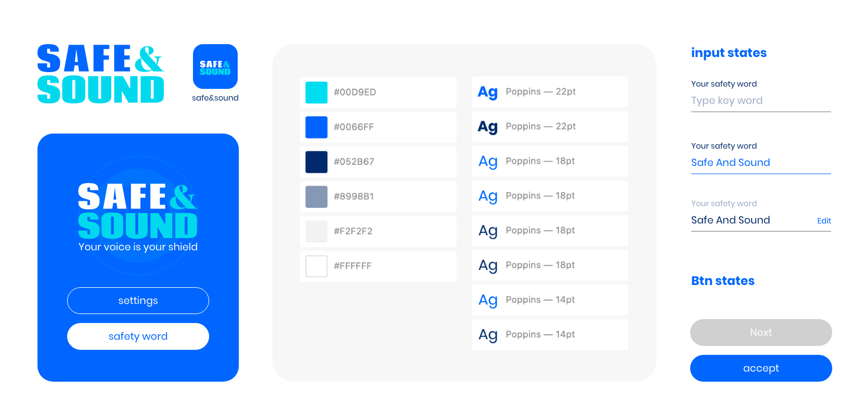Click the bold navy Ag 22pt sample

click(488, 127)
